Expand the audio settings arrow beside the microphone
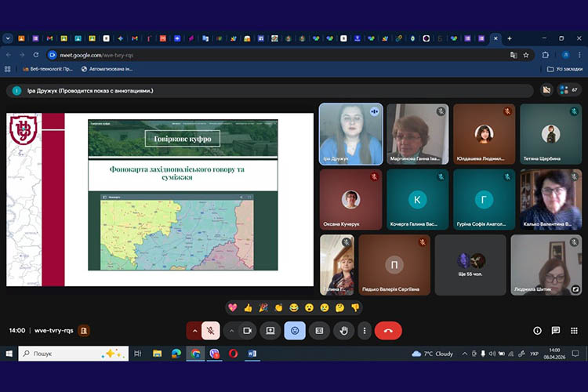Screen dimensions: 588x392 click(x=194, y=331)
